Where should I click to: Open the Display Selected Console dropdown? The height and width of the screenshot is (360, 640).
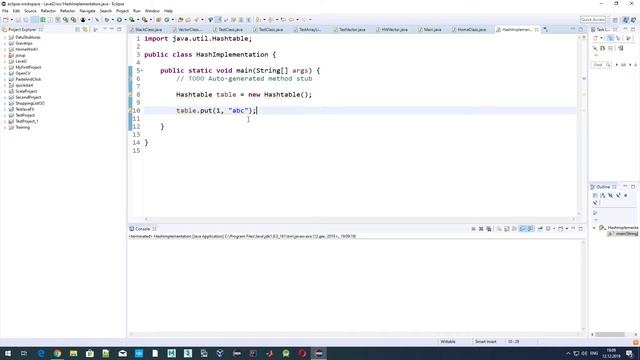coord(554,229)
